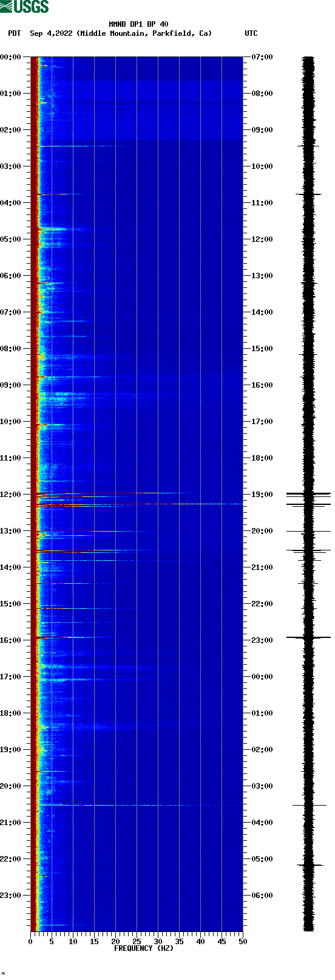Image resolution: width=335 pixels, height=980 pixels.
Task: Click the frequency axis value 5
Action: point(52,942)
